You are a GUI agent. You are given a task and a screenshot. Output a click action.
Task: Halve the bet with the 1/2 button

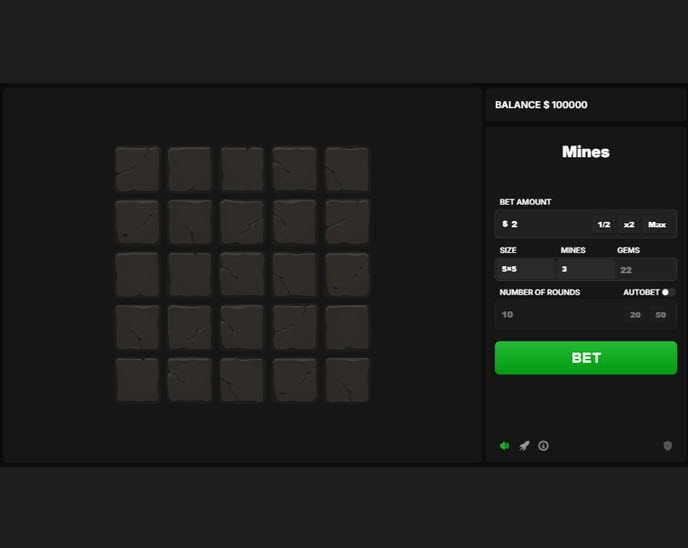coord(604,224)
